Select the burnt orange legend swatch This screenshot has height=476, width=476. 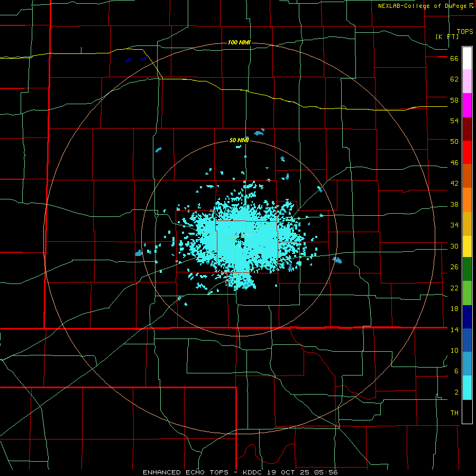(x=467, y=176)
